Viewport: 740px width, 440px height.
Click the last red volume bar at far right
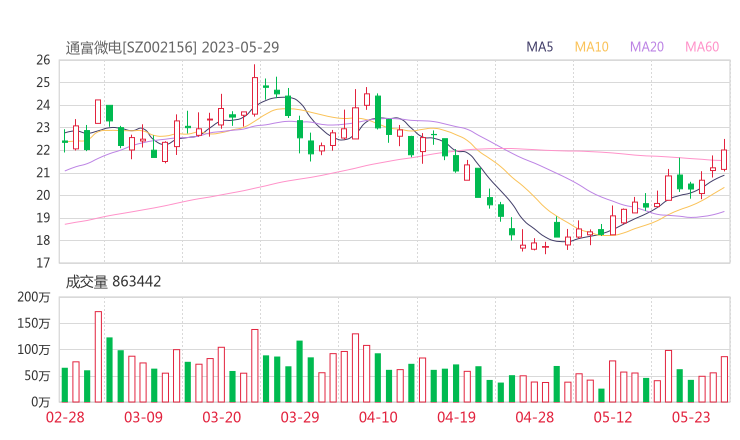pyautogui.click(x=724, y=380)
